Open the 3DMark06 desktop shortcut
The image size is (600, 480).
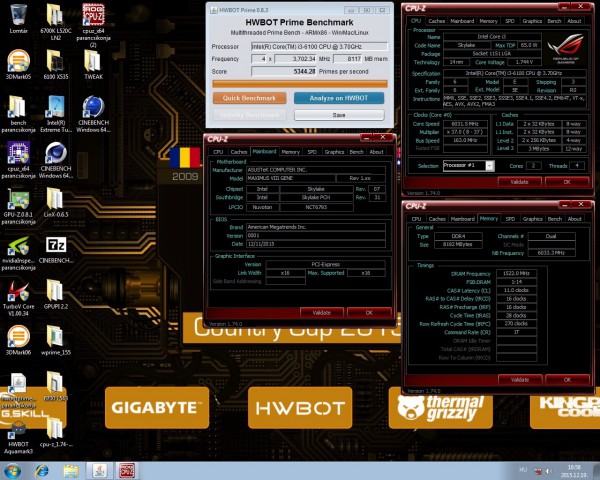click(x=18, y=340)
